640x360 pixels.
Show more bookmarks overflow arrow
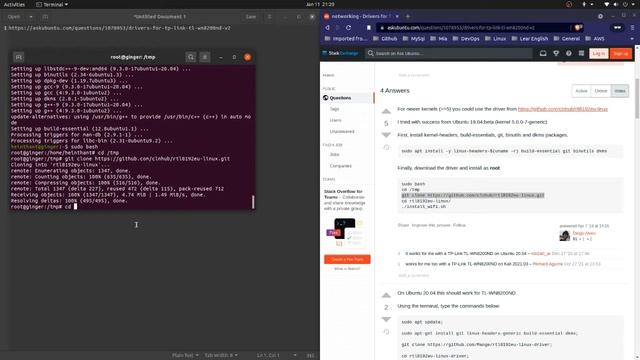click(632, 39)
